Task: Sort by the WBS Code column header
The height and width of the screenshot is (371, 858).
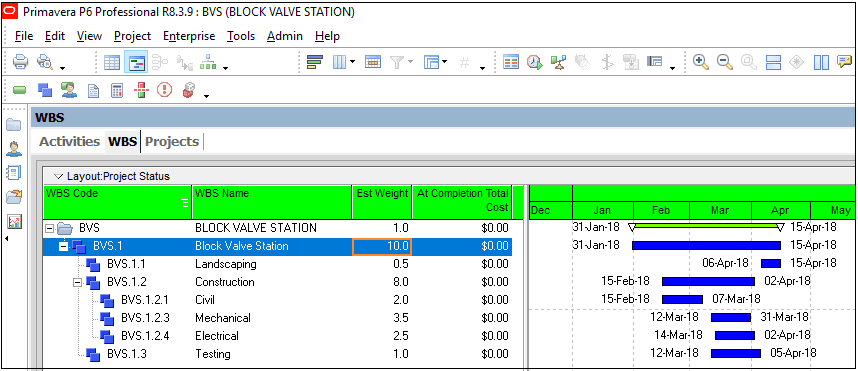Action: tap(118, 202)
